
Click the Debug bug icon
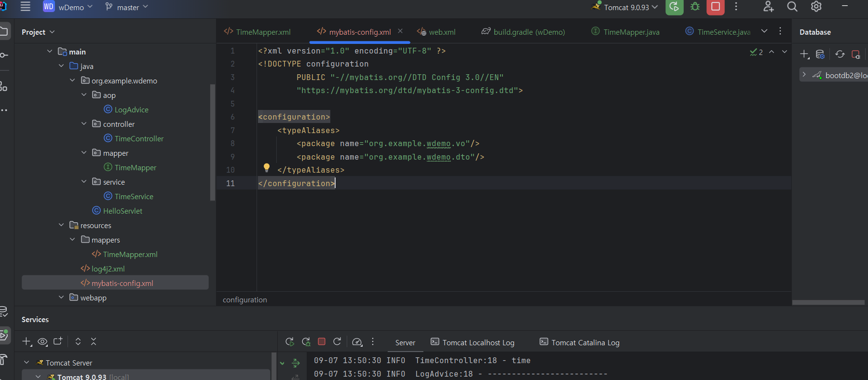click(695, 7)
